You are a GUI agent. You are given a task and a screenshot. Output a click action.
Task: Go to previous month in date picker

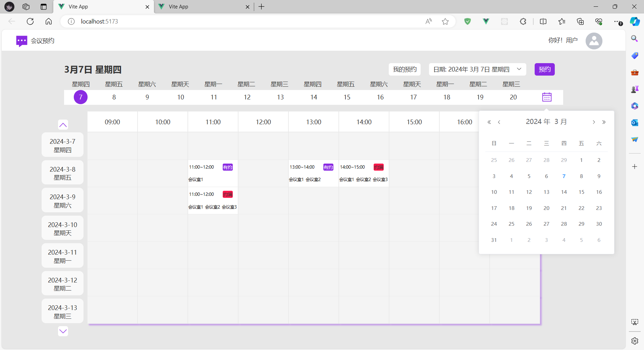tap(499, 122)
